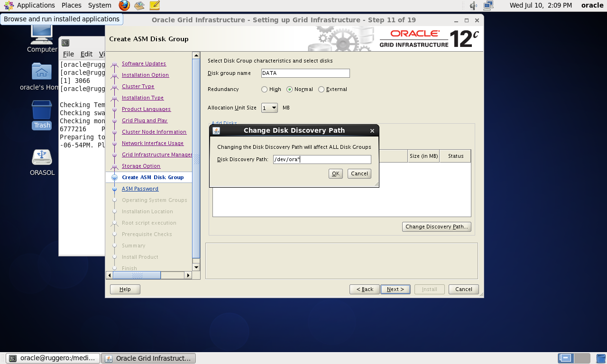Click the Disk Discovery Path text field
Screen dimensions: 607x364
pos(322,160)
